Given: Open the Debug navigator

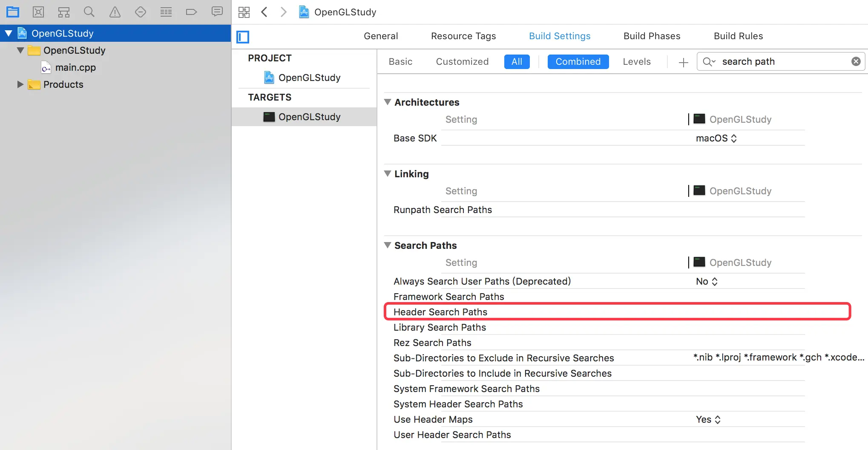Looking at the screenshot, I should [166, 12].
